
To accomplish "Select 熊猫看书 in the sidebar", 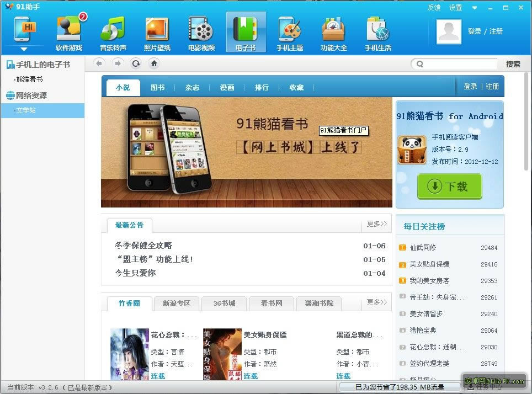I will [x=29, y=79].
